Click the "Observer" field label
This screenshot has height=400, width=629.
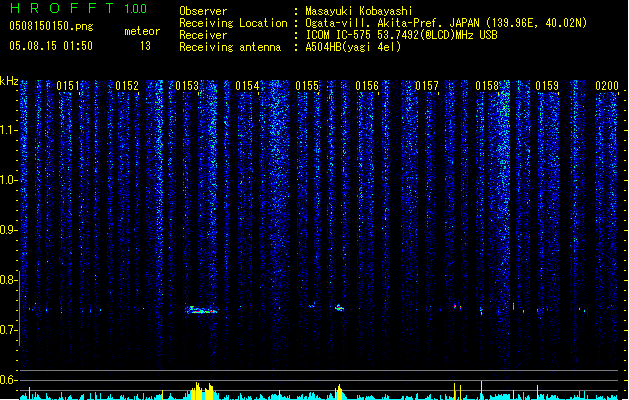tap(203, 11)
